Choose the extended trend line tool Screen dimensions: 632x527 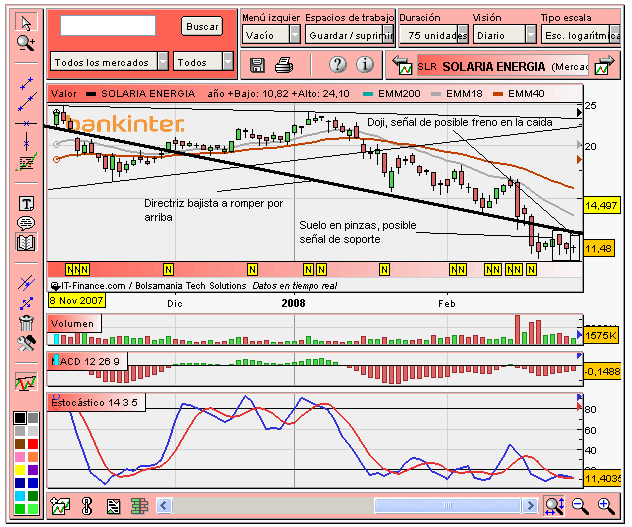point(27,102)
